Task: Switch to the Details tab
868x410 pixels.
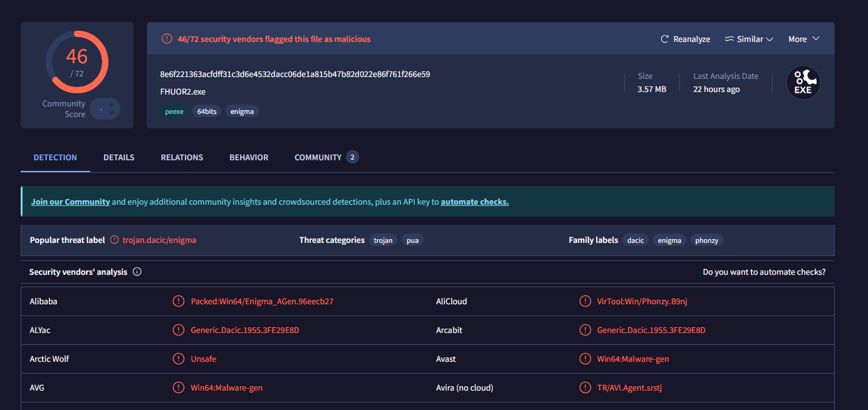Action: click(x=119, y=158)
